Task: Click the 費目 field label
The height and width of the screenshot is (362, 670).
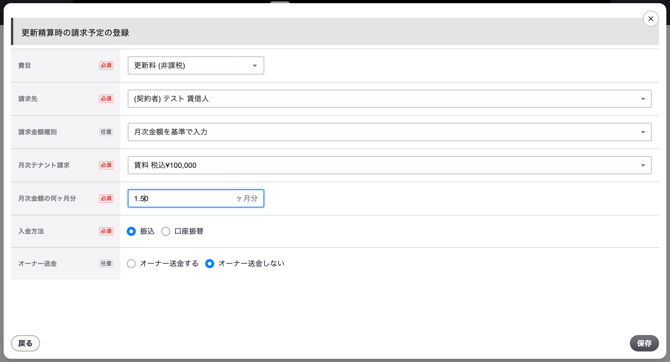Action: pyautogui.click(x=24, y=65)
